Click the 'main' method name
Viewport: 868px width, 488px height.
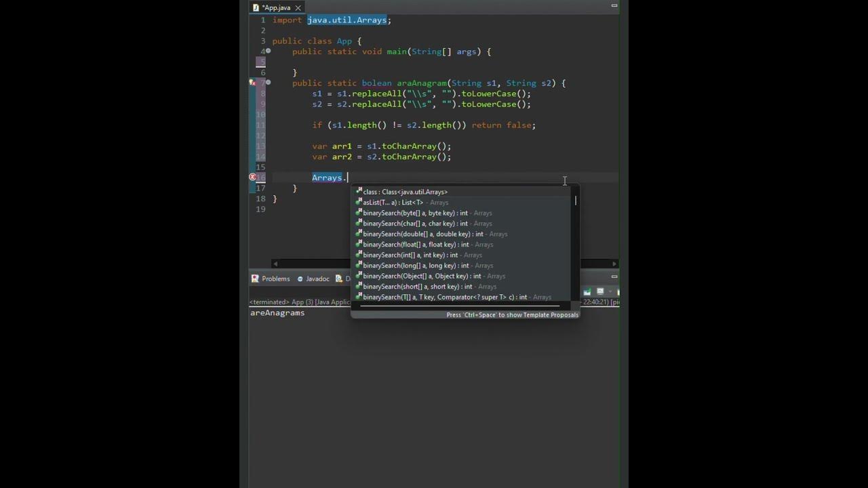[x=397, y=52]
